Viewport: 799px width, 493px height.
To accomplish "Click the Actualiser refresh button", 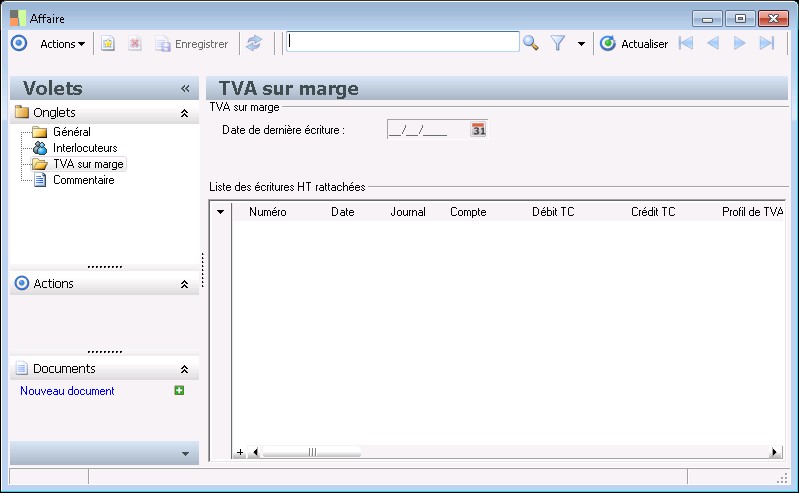I will pyautogui.click(x=634, y=44).
